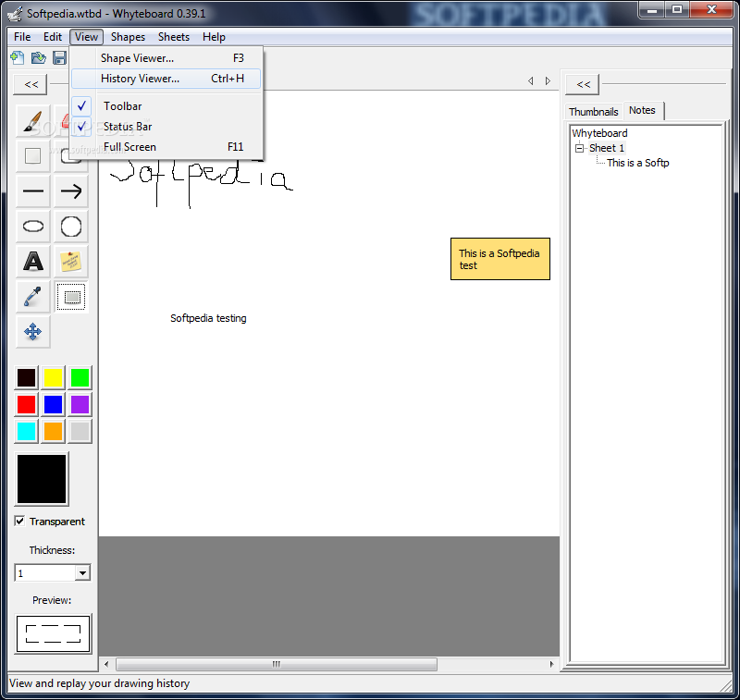
Task: Pick the black color swatch
Action: pos(27,378)
